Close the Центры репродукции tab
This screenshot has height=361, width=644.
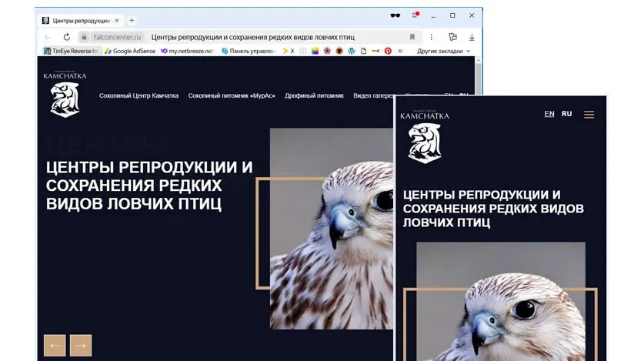(117, 21)
